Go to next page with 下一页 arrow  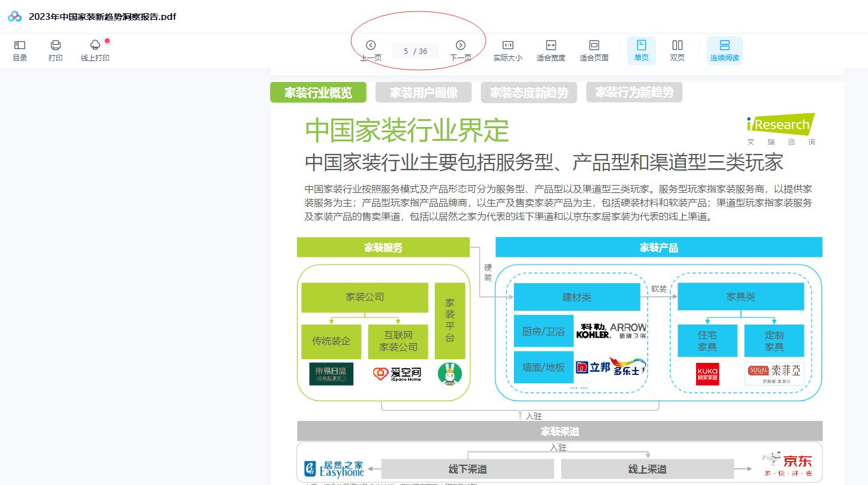point(461,46)
